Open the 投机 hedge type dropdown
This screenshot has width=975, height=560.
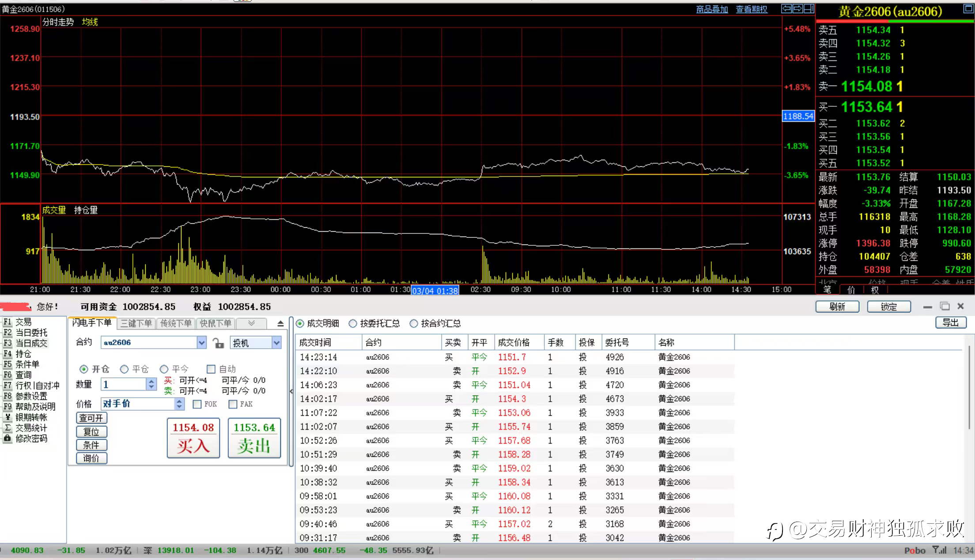276,342
